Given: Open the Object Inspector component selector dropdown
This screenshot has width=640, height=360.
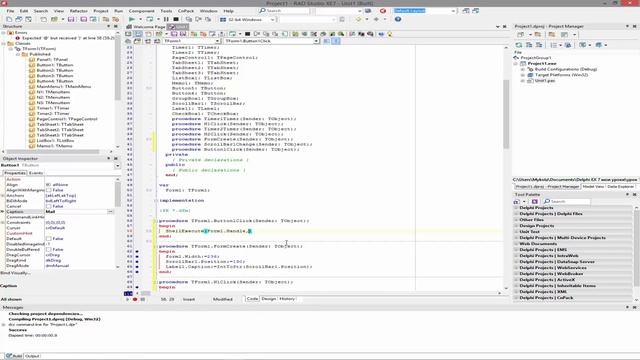Looking at the screenshot, I should click(x=118, y=166).
